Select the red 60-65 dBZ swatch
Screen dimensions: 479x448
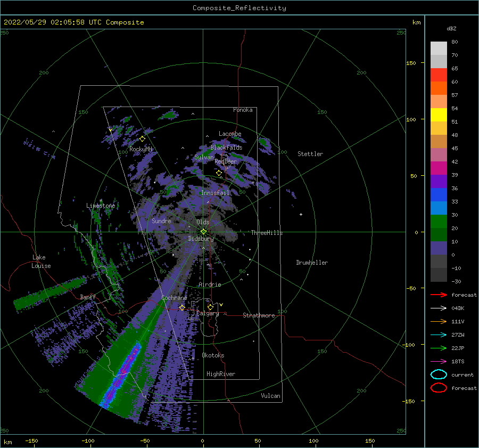pos(439,75)
